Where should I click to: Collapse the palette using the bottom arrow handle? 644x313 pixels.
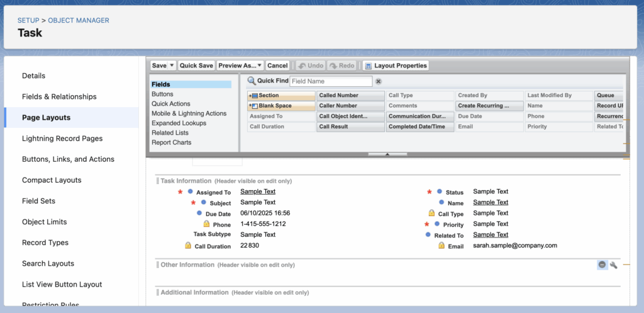[387, 154]
